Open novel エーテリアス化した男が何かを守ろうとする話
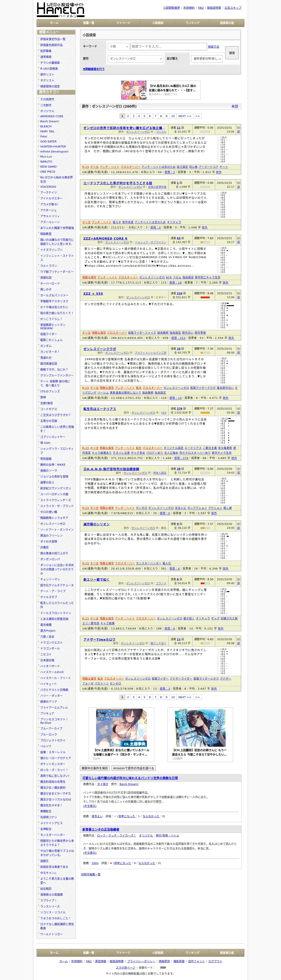This screenshot has width=281, height=980. click(118, 183)
